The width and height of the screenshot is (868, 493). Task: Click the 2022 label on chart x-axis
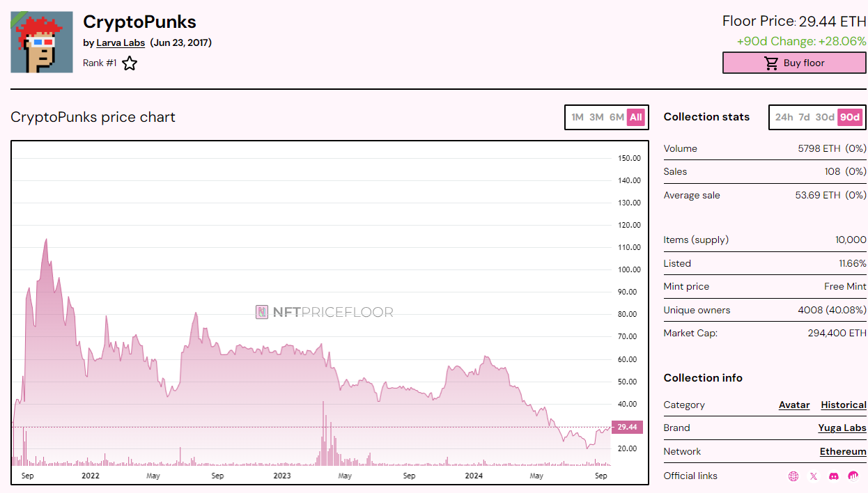(91, 476)
